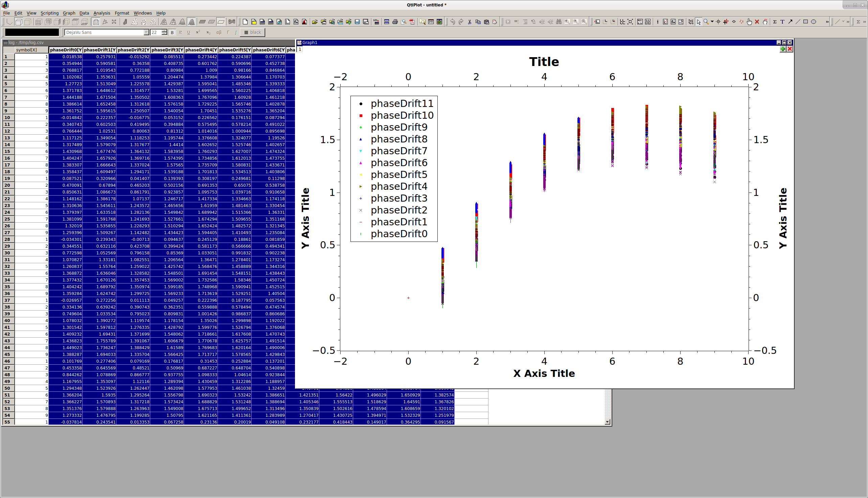Open the File menu
This screenshot has height=498, width=868.
[x=6, y=13]
